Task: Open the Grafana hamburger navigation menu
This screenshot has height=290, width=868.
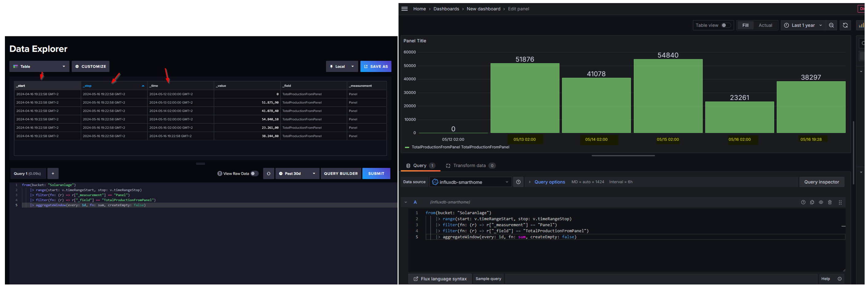Action: click(x=404, y=9)
